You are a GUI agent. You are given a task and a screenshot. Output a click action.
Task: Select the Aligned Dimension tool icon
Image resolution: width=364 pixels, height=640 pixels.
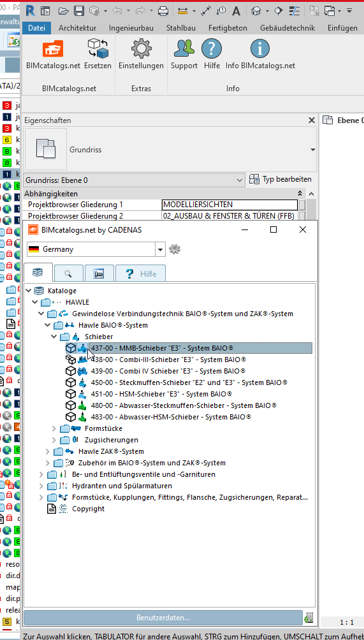click(x=206, y=11)
